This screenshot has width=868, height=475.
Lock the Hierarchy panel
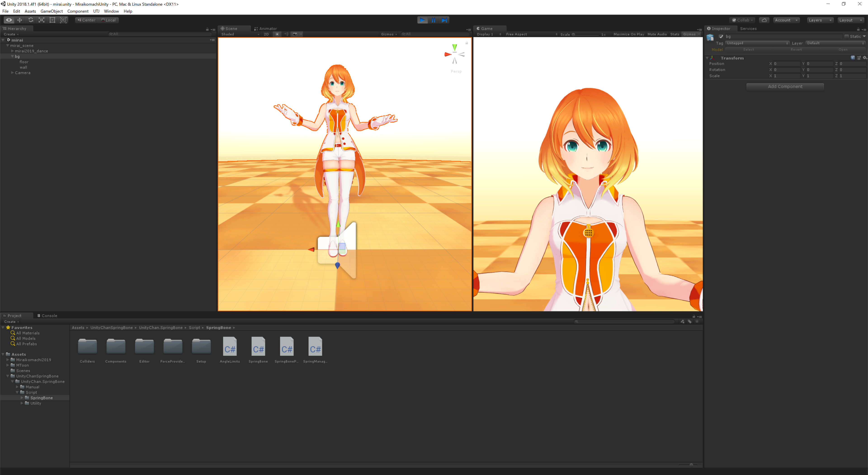point(207,29)
